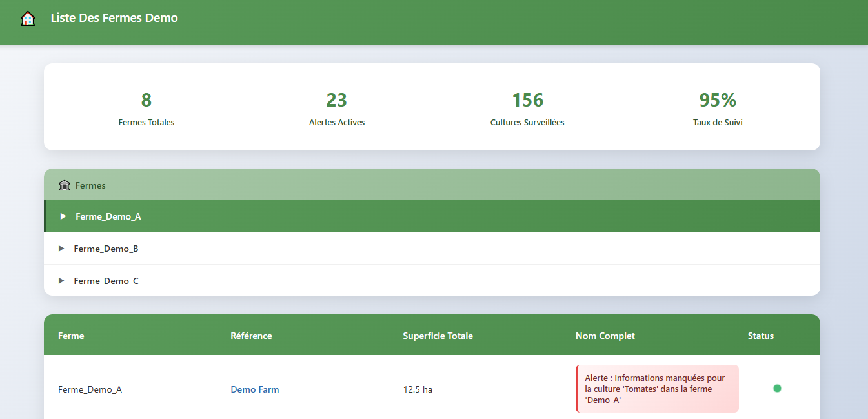Viewport: 868px width, 419px height.
Task: Click the Status column header
Action: pyautogui.click(x=761, y=336)
